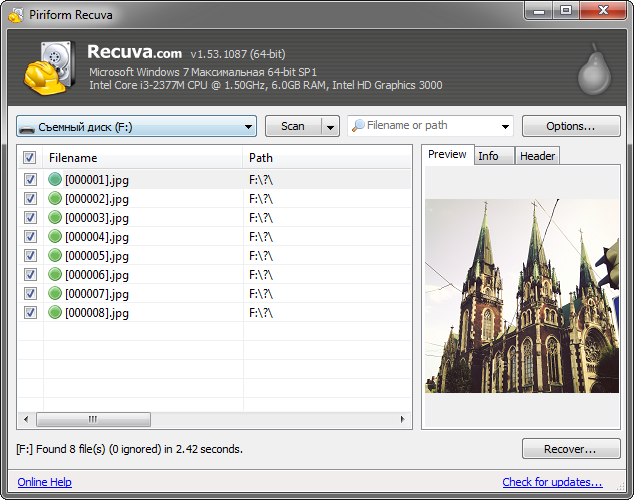Screen dimensions: 634x500
Task: Click the green status icon for [000004].jpg
Action: [55, 236]
